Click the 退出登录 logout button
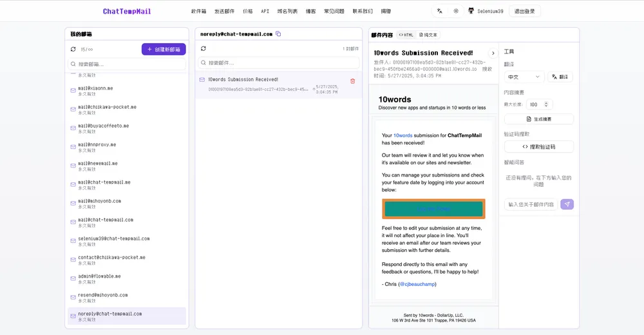 (524, 11)
